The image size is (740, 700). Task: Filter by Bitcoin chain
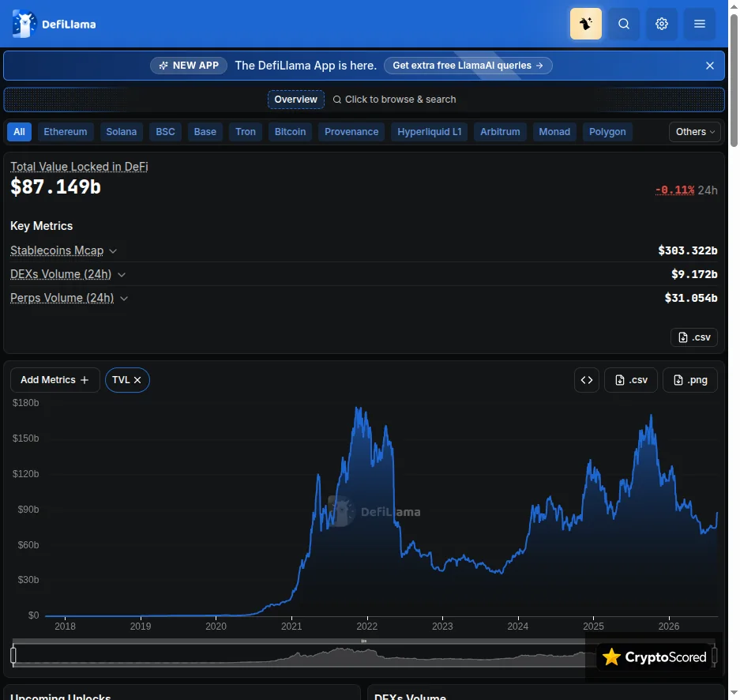[x=291, y=132]
